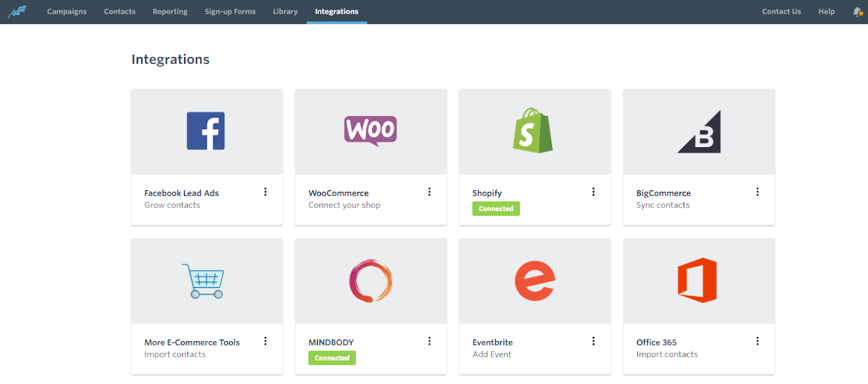
Task: Click the More E-Commerce Tools title
Action: point(192,342)
